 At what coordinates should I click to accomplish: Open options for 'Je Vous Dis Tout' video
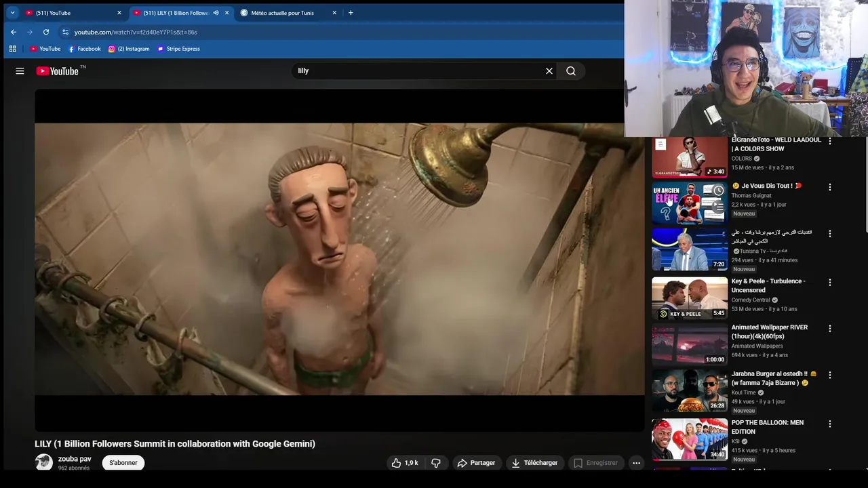829,187
